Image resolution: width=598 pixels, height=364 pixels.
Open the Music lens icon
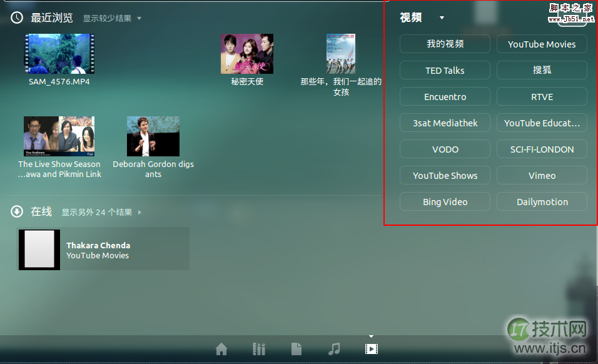pos(334,349)
